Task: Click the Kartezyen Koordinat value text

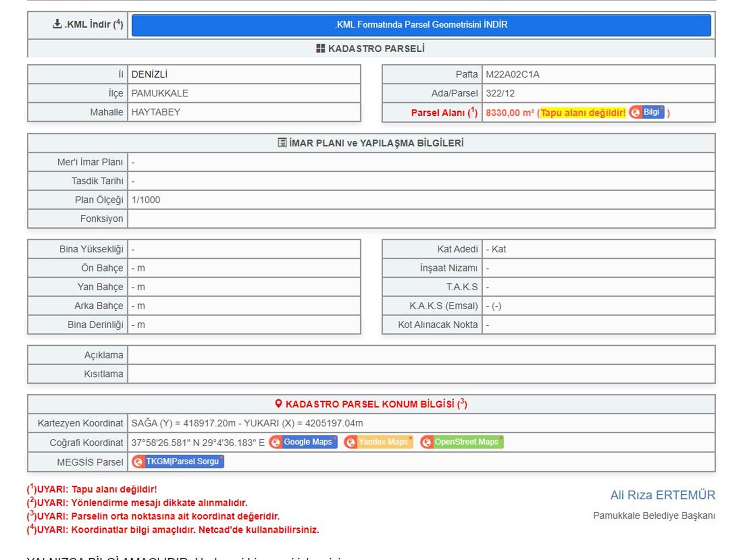Action: click(x=247, y=423)
